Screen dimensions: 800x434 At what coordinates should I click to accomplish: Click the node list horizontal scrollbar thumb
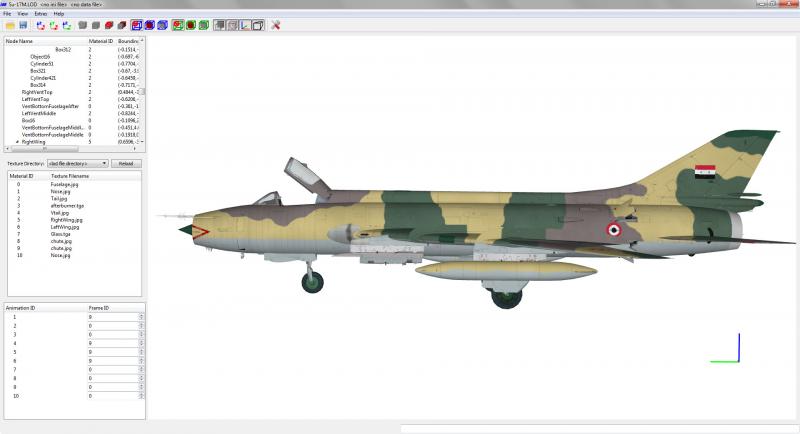(x=45, y=149)
